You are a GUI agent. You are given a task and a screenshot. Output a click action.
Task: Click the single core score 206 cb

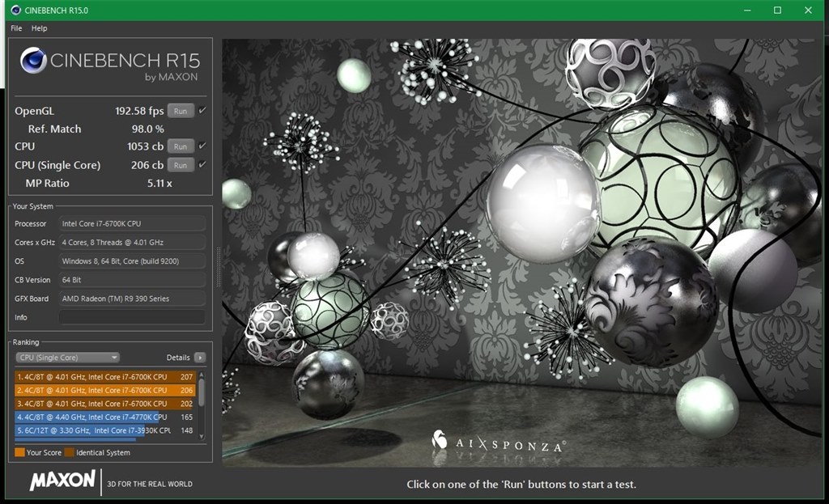[x=147, y=165]
